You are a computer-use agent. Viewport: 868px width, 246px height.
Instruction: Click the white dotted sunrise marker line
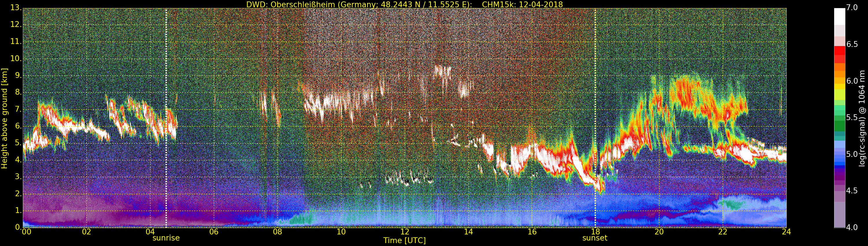coord(166,118)
